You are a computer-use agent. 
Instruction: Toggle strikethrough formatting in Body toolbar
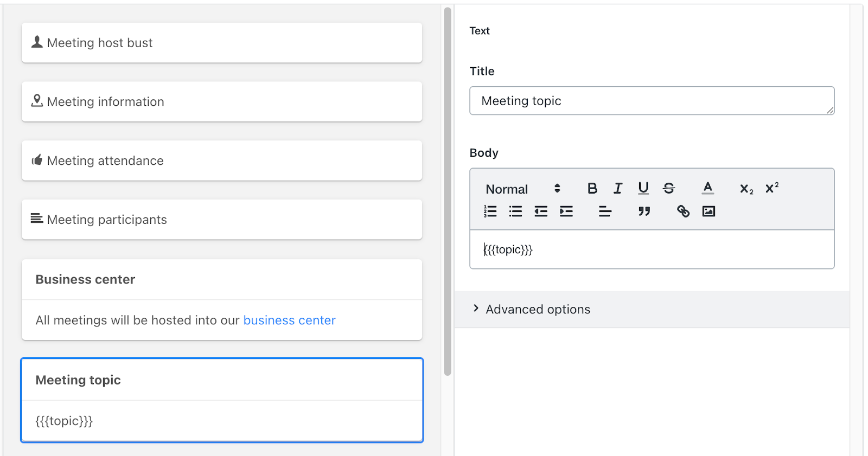669,188
